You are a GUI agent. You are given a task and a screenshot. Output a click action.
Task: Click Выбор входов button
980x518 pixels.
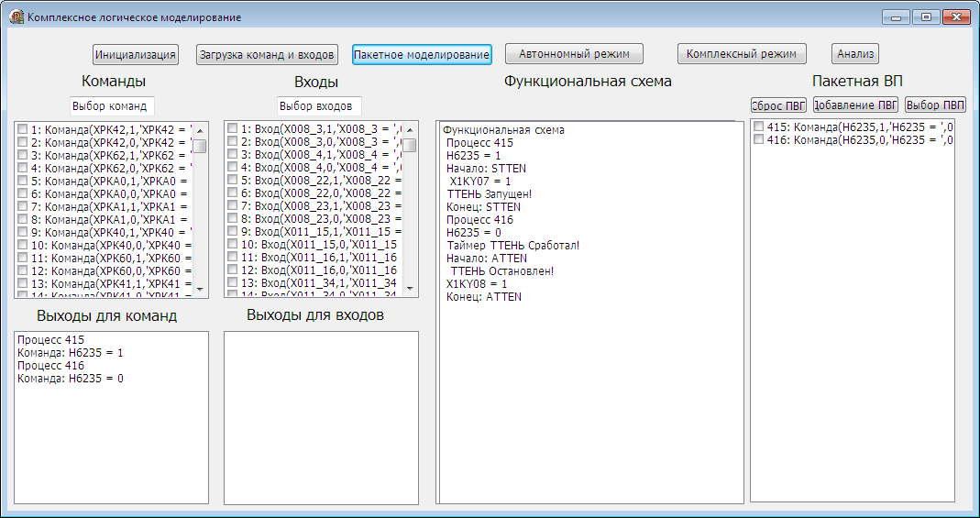319,106
